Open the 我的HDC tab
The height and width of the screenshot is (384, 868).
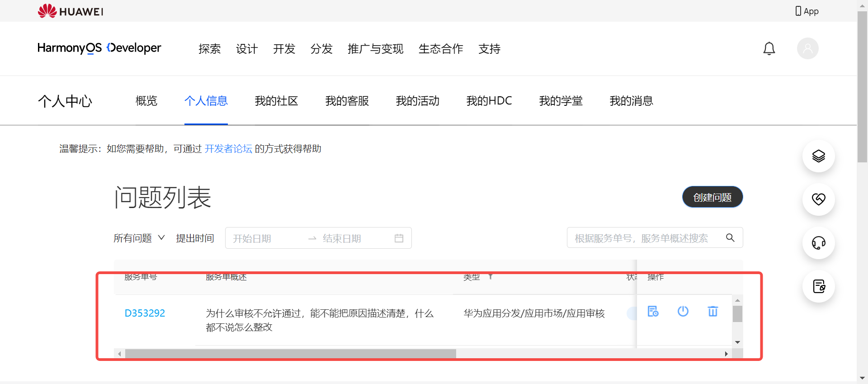click(x=489, y=101)
